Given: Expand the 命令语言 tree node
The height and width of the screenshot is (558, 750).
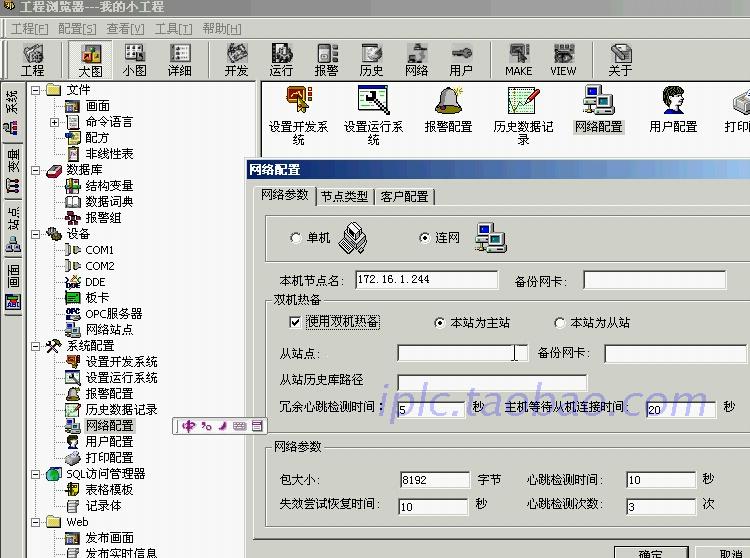Looking at the screenshot, I should coord(54,122).
